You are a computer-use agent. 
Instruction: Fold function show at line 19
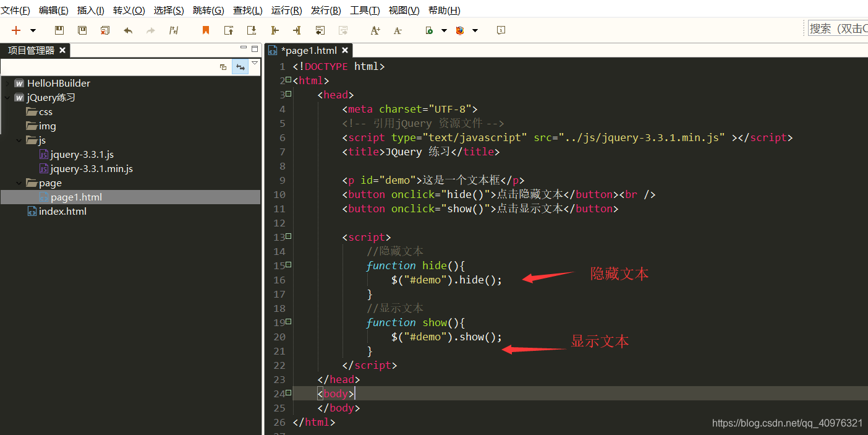[x=289, y=322]
